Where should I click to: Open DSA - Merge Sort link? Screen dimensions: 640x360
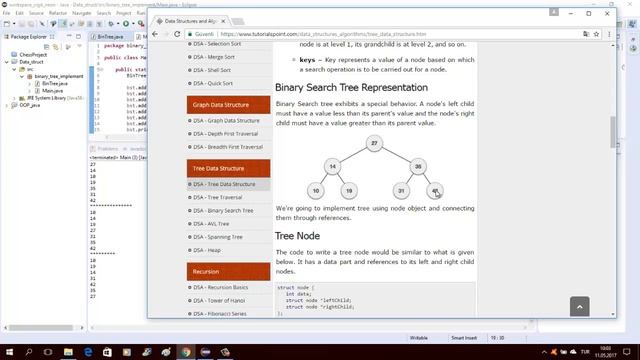coord(214,57)
